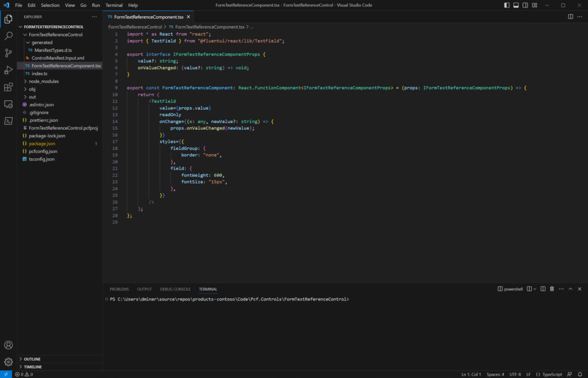Switch to the PROBLEMS tab
588x378 pixels.
(x=119, y=289)
